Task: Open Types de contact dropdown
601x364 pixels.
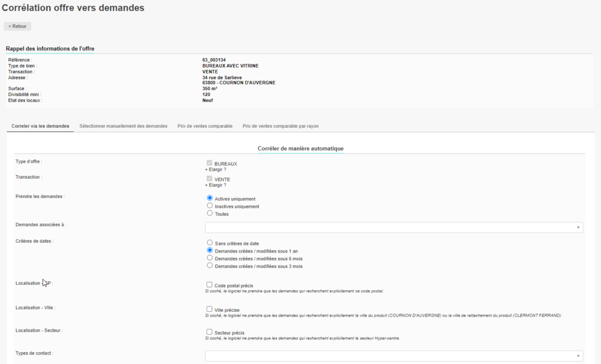Action: click(x=387, y=356)
